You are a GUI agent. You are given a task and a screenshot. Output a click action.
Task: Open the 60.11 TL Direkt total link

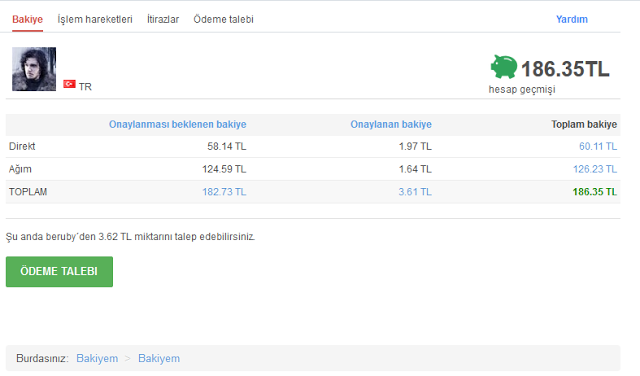click(598, 146)
